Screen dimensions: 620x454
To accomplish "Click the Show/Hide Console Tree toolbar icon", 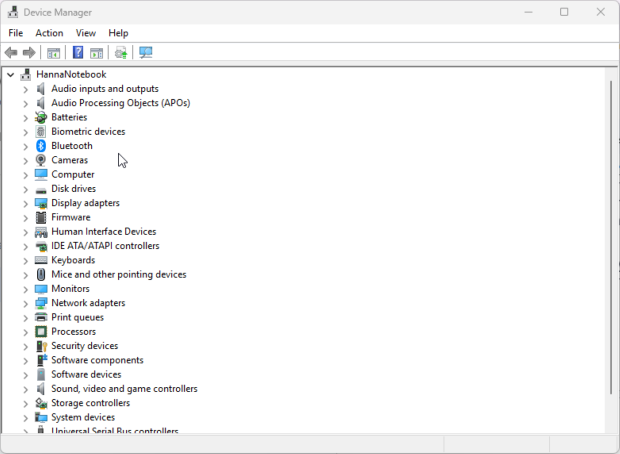I will 53,53.
